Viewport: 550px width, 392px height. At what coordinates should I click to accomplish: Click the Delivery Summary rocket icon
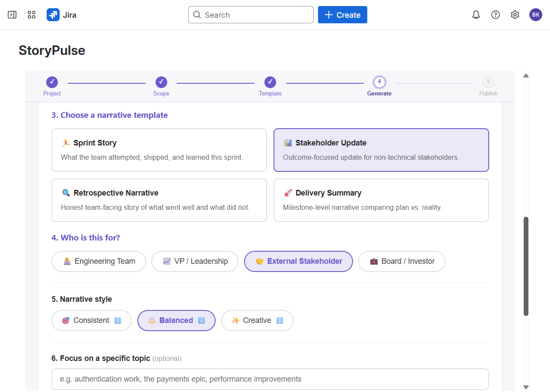click(288, 193)
